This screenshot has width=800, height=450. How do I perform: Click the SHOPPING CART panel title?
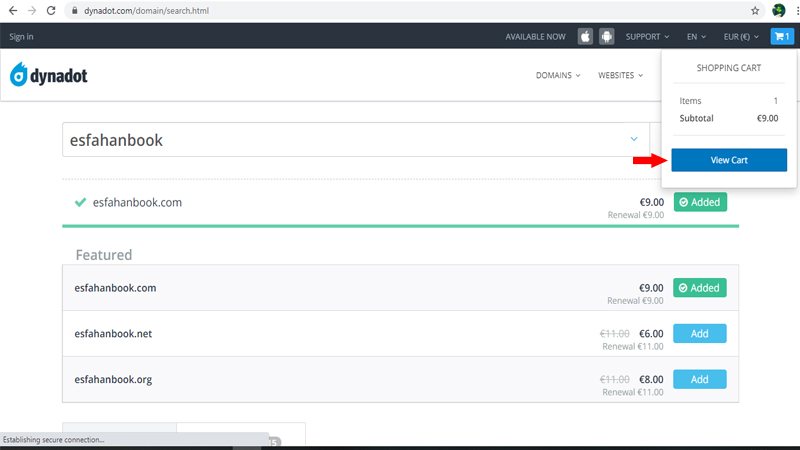pyautogui.click(x=729, y=68)
